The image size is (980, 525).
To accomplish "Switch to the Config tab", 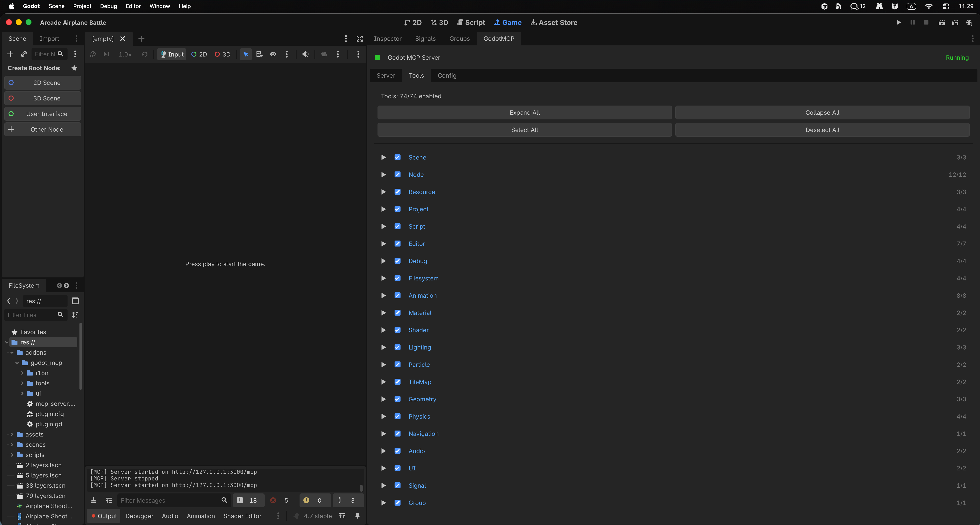I will [x=447, y=75].
